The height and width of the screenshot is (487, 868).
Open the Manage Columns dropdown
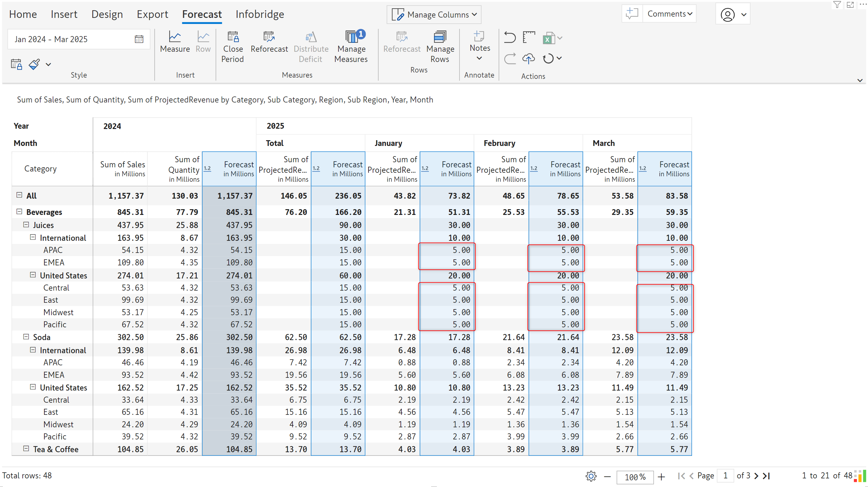click(434, 14)
